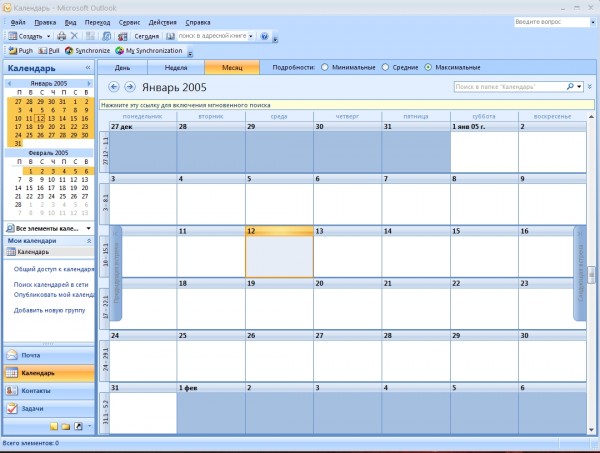This screenshot has width=600, height=453.
Task: Open Help via blue question mark icon
Action: point(264,36)
